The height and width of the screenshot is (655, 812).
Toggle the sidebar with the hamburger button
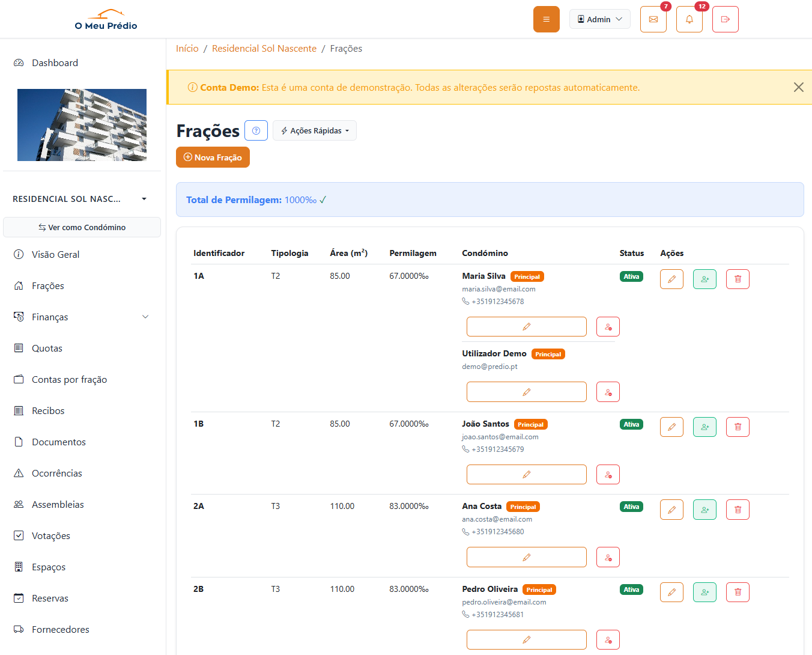546,19
